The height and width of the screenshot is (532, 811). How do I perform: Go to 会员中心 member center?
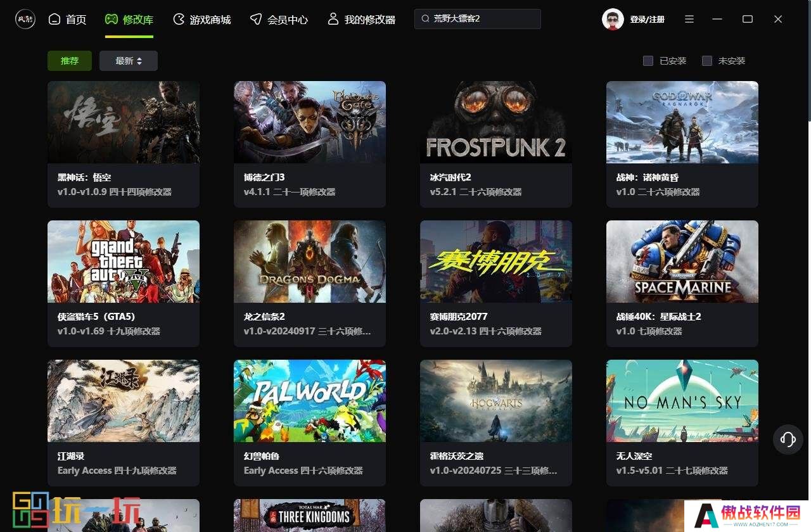pyautogui.click(x=279, y=19)
